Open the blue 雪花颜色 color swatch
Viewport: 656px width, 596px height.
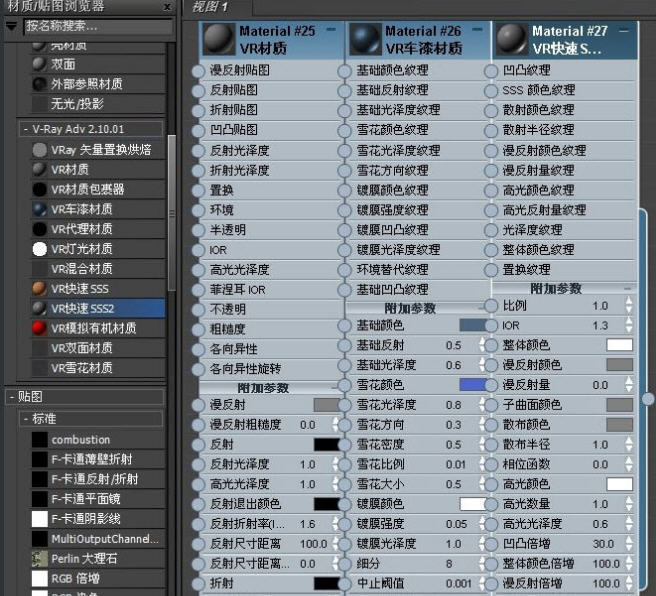tap(471, 385)
